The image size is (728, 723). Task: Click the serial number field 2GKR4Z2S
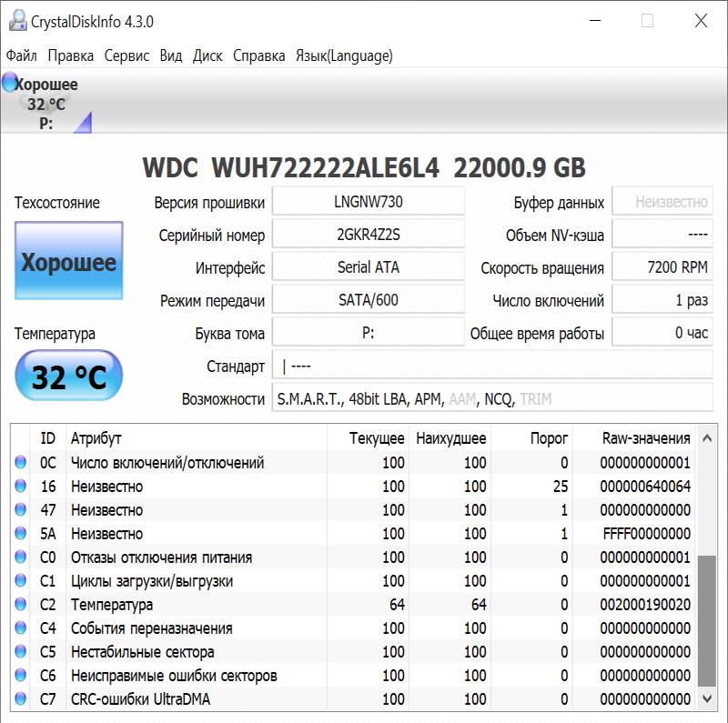pyautogui.click(x=368, y=235)
